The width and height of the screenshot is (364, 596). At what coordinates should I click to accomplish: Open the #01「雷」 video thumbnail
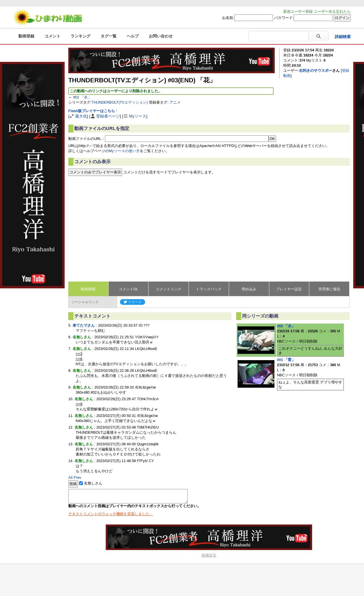coord(256,374)
